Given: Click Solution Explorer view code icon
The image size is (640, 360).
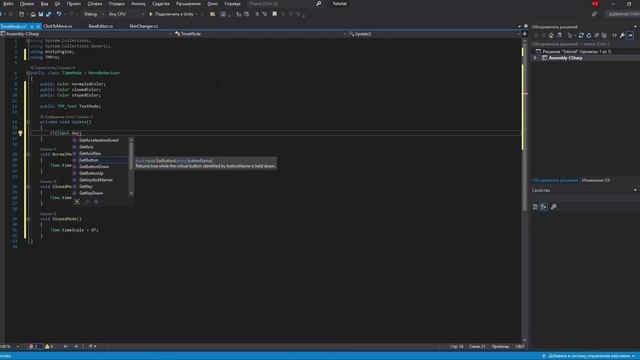Looking at the screenshot, I should point(614,36).
